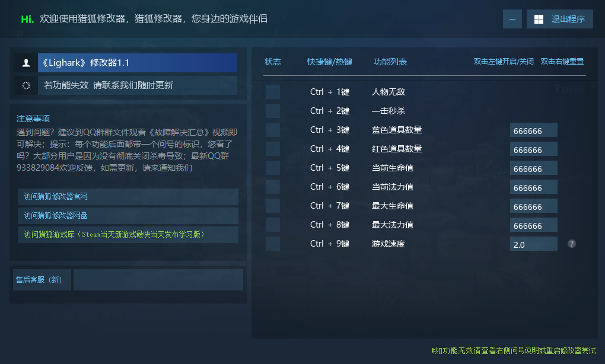Click the 注意事项 heading

(x=33, y=119)
